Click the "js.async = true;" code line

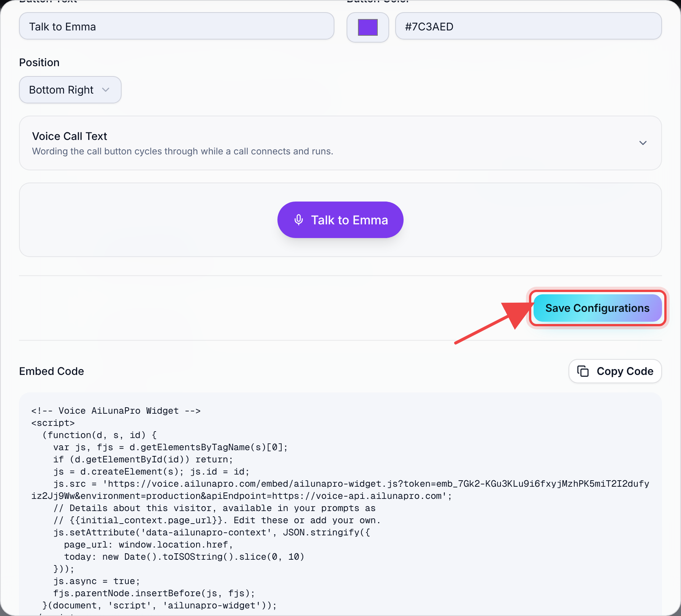[x=97, y=581]
